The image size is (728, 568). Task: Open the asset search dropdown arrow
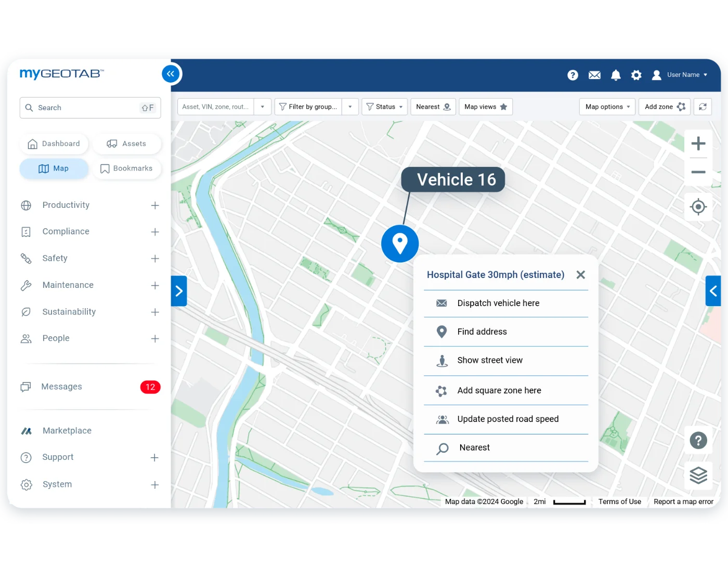263,107
